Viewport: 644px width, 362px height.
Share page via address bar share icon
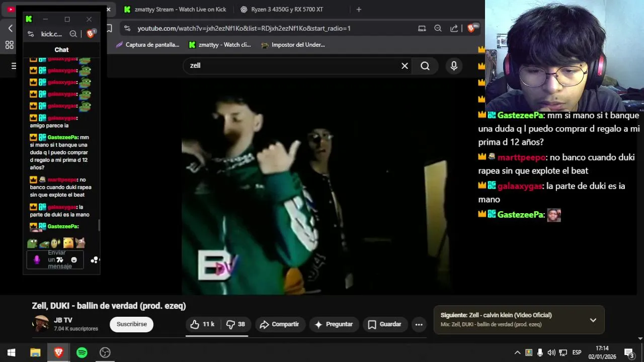tap(454, 29)
